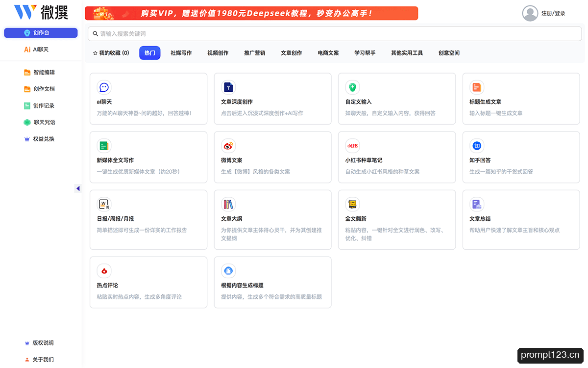The height and width of the screenshot is (368, 588).
Task: Click the 标题生成文章 orange document icon
Action: [477, 87]
